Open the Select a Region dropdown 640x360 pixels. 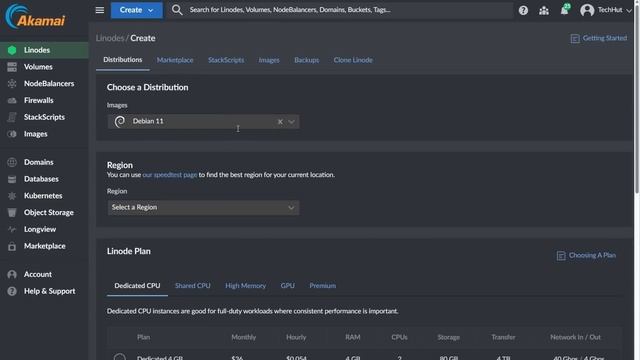coord(203,207)
